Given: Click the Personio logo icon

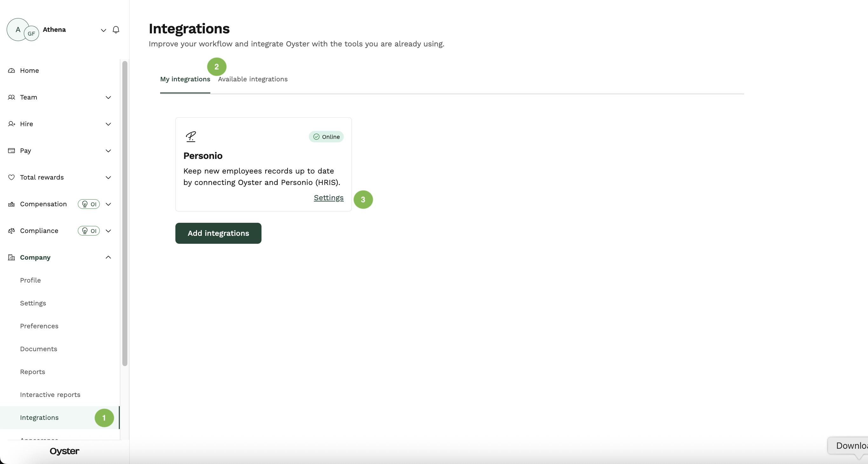Looking at the screenshot, I should (191, 136).
